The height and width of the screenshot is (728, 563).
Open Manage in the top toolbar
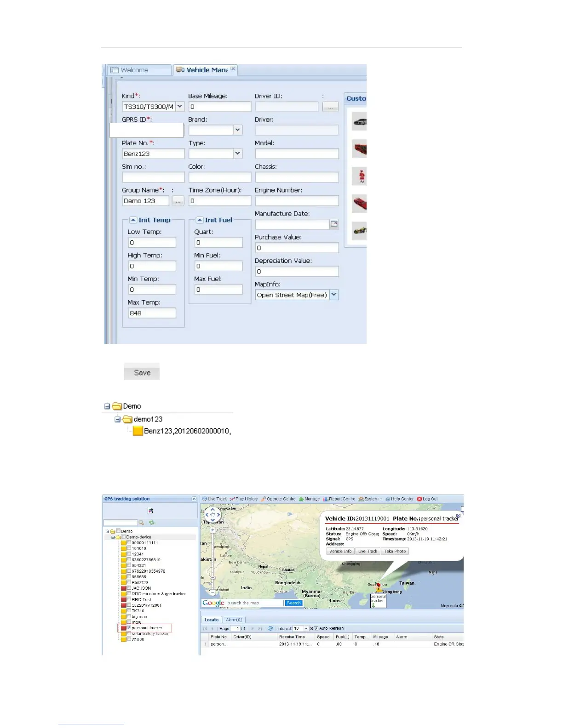pyautogui.click(x=309, y=499)
